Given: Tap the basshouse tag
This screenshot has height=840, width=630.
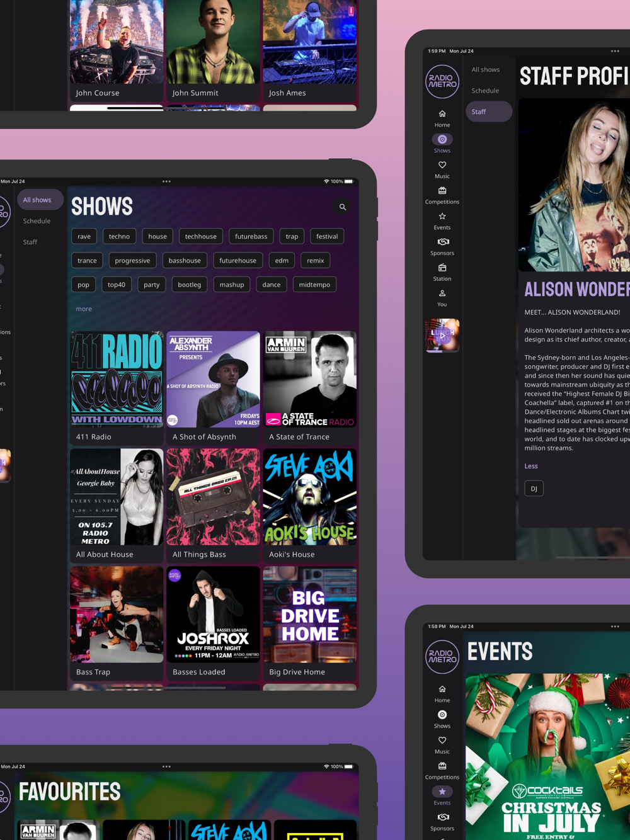Looking at the screenshot, I should [x=185, y=261].
